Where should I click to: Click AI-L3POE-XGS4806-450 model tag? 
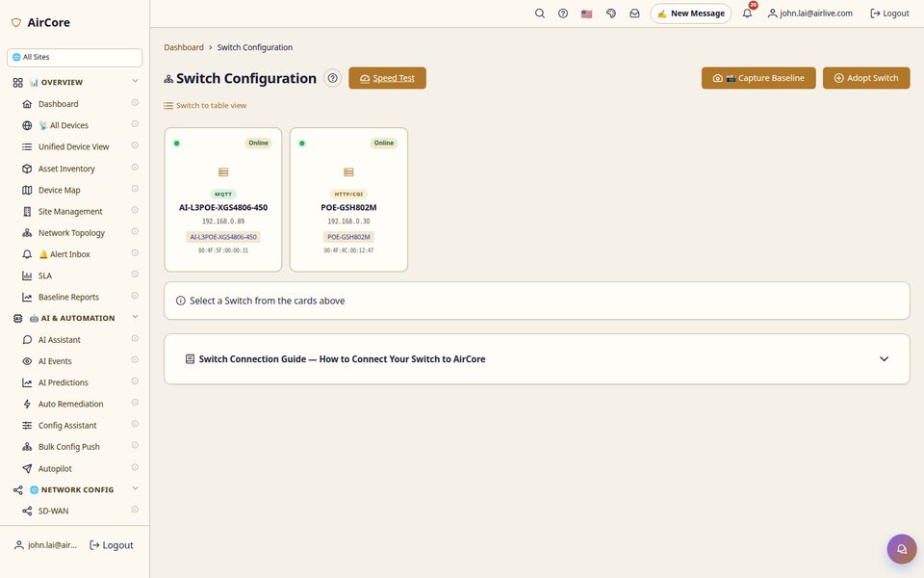223,237
